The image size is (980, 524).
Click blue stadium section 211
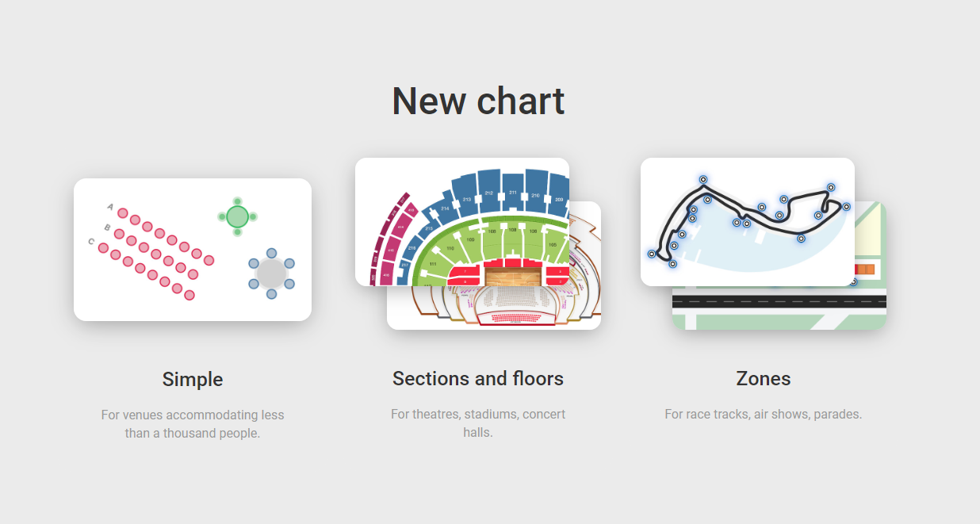point(513,193)
